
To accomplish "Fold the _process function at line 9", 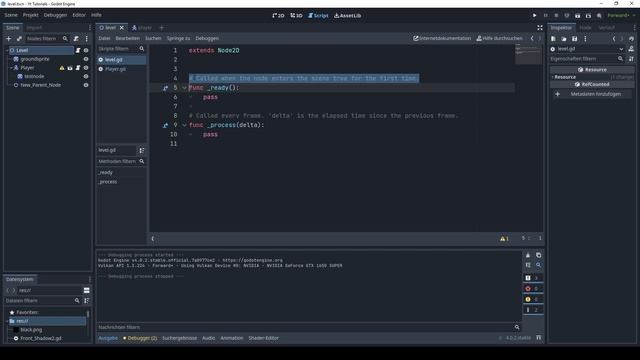I will coord(184,125).
